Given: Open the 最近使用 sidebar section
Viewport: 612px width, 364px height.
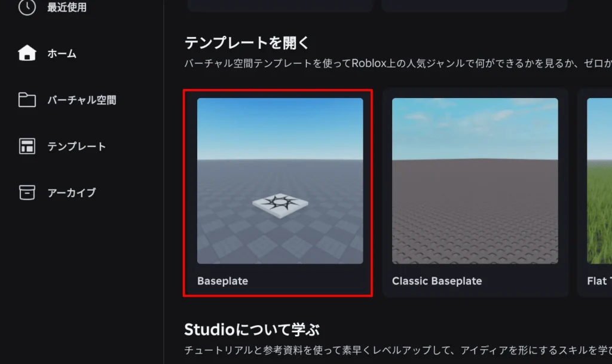Looking at the screenshot, I should coord(67,7).
